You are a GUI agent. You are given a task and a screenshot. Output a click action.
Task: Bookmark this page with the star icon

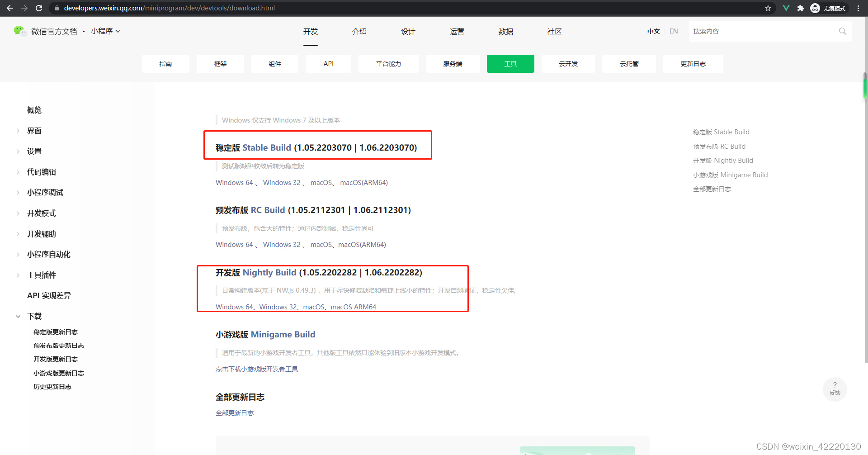pyautogui.click(x=768, y=8)
